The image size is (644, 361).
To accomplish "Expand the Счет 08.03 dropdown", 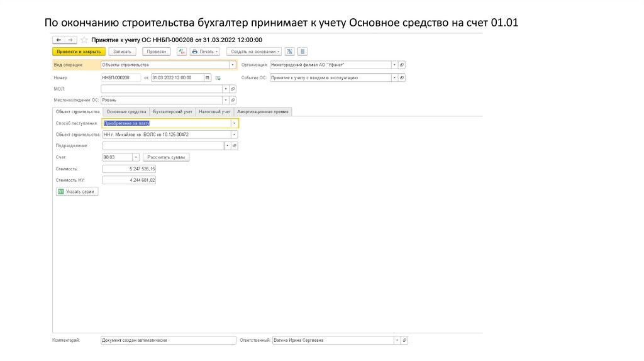I will click(136, 157).
